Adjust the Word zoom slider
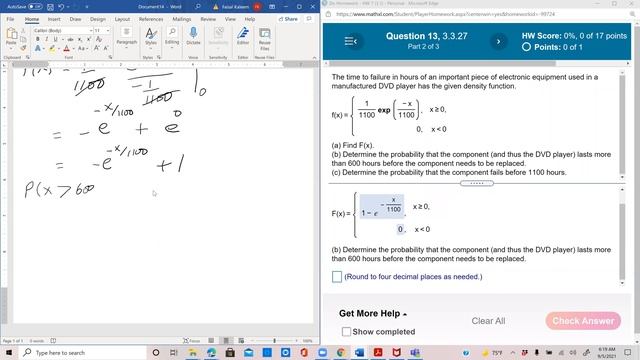640x360 pixels. coord(274,340)
